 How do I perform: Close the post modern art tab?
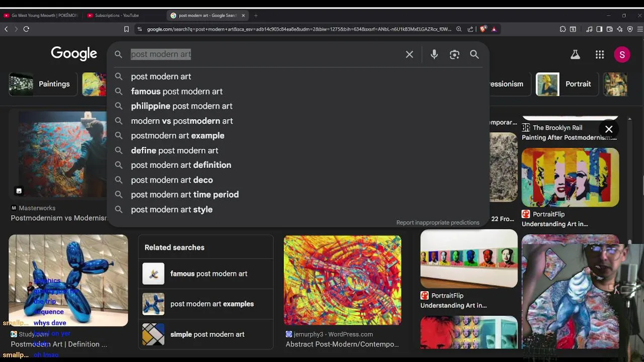243,16
